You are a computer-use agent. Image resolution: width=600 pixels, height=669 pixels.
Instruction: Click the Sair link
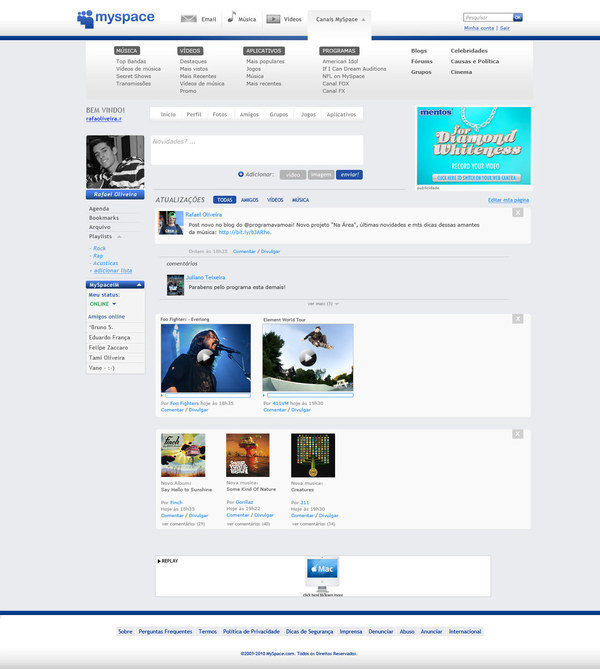(505, 28)
